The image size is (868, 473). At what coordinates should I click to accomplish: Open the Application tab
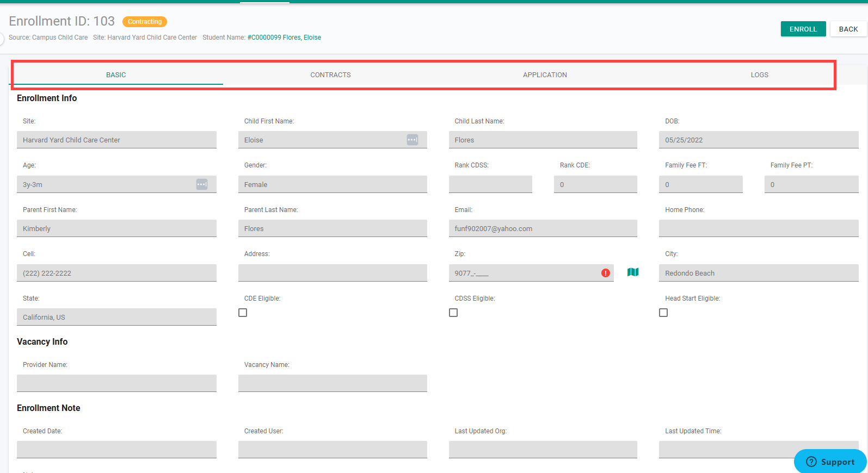click(545, 75)
